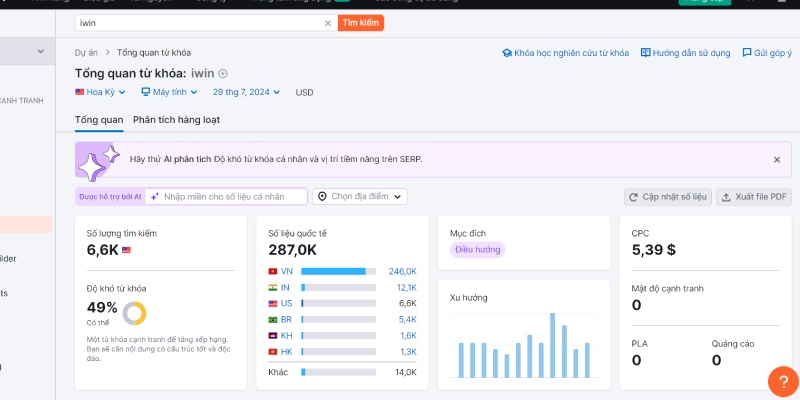The width and height of the screenshot is (800, 400).
Task: Click the green button in top bar
Action: tap(704, 3)
